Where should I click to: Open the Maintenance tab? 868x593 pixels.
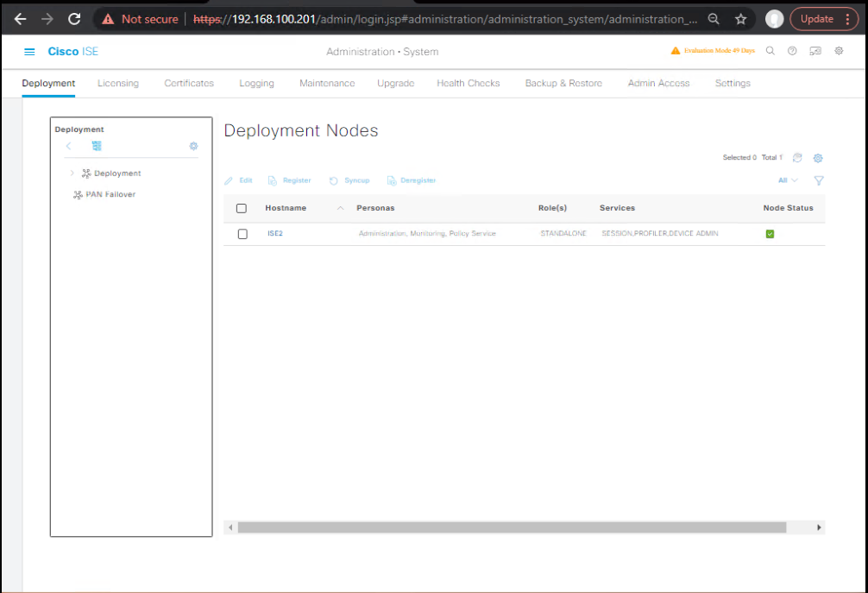coord(327,83)
